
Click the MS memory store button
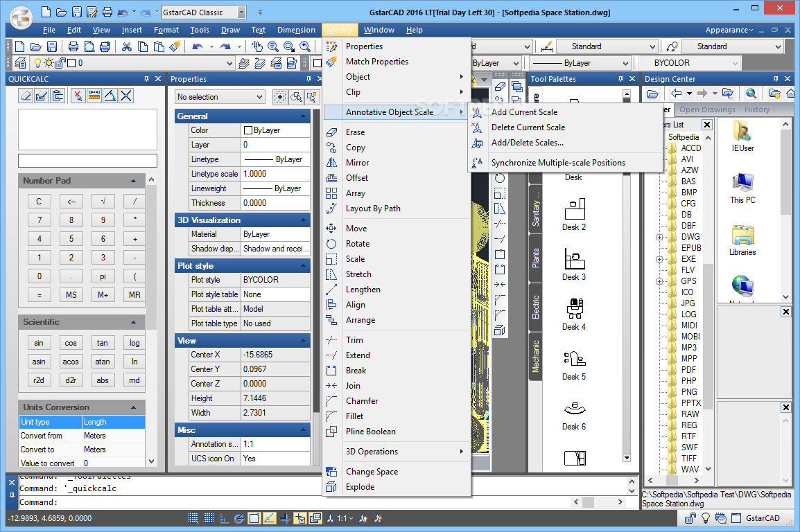[x=71, y=295]
